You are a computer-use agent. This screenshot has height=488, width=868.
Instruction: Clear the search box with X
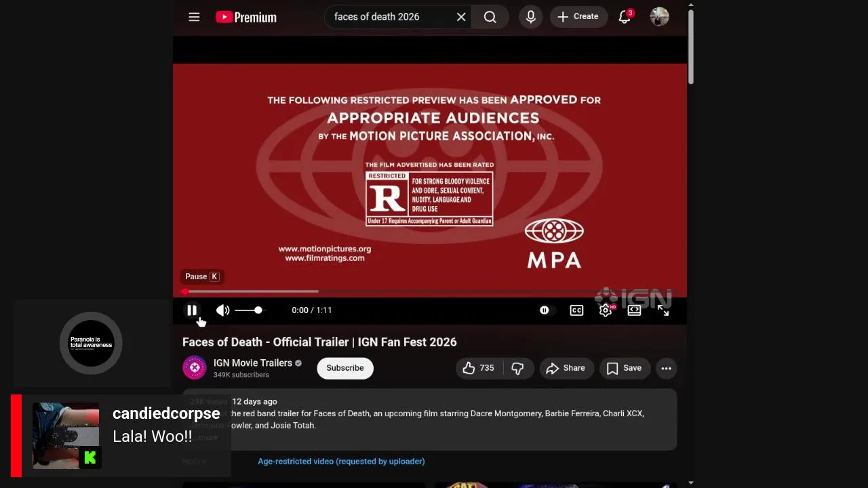[461, 17]
